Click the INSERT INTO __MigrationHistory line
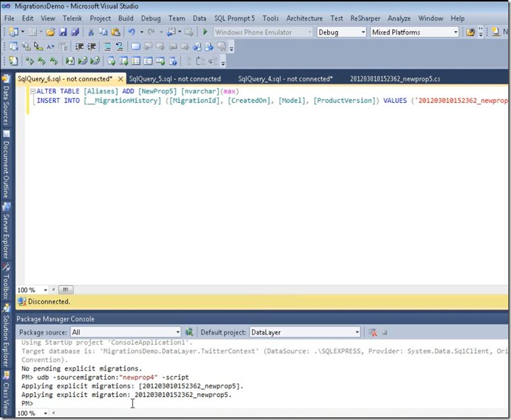511x420 pixels. click(x=272, y=100)
